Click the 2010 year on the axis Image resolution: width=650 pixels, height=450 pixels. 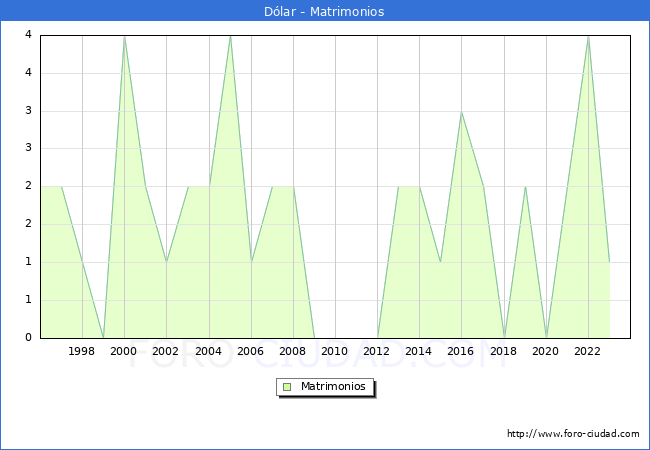tap(335, 351)
